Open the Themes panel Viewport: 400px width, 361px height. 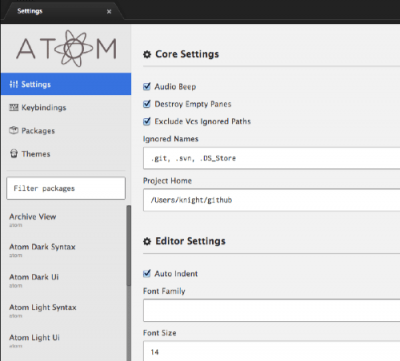[x=66, y=154]
